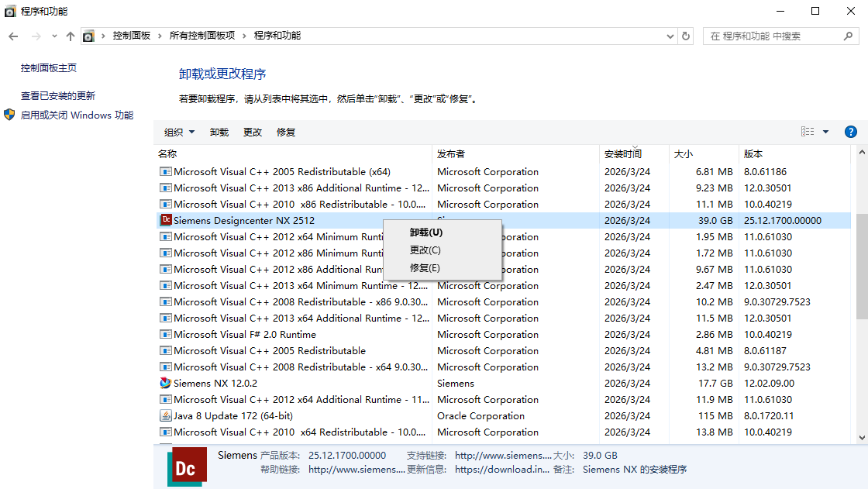Image resolution: width=868 pixels, height=489 pixels.
Task: Click icon of Visual C++ 2013 x86 Additional Runtime
Action: pos(166,188)
